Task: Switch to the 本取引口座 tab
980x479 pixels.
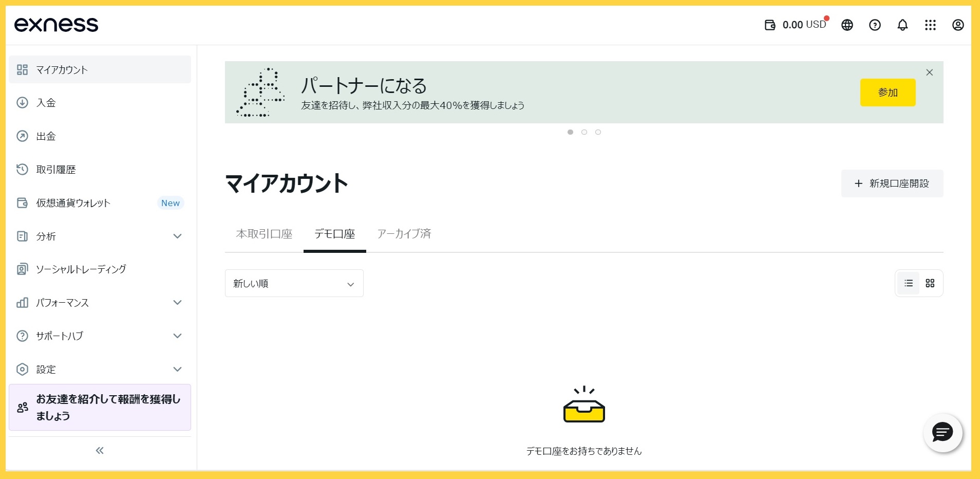Action: [x=264, y=234]
